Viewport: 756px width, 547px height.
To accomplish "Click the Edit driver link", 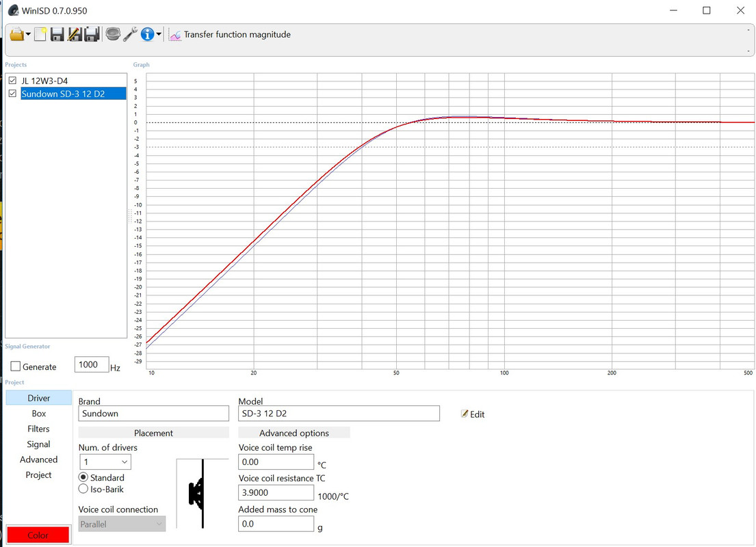I will 473,414.
